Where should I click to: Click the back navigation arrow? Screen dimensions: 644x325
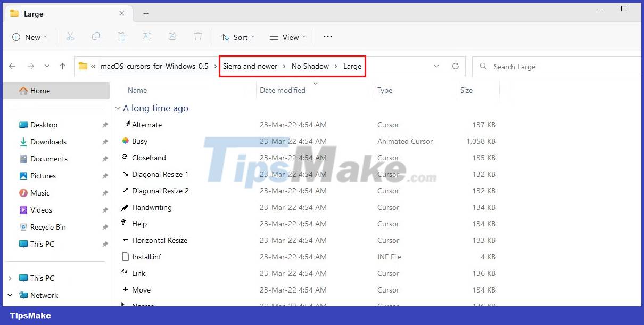(x=12, y=66)
